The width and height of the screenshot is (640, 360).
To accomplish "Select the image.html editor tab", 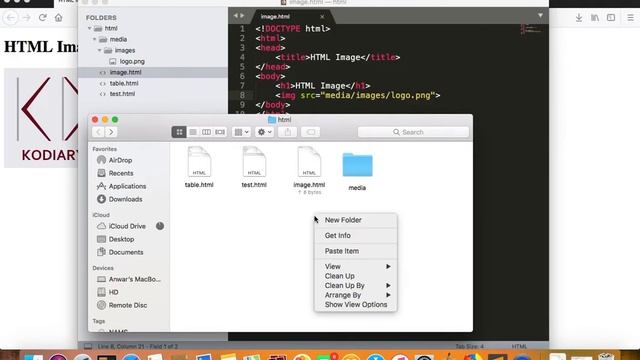I will (x=276, y=17).
